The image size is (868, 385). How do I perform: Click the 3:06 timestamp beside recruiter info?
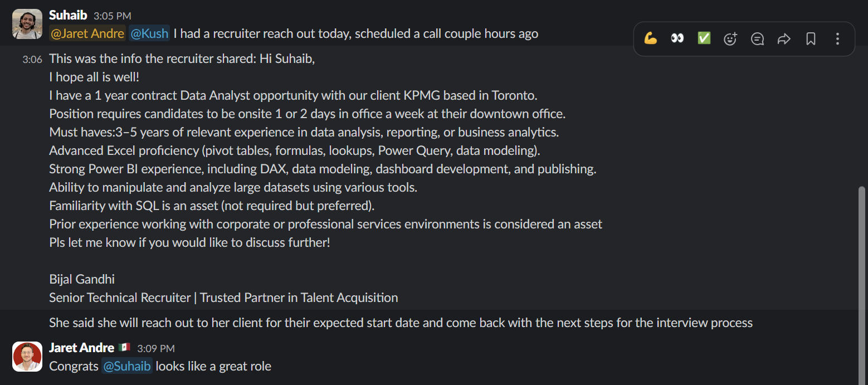click(32, 59)
